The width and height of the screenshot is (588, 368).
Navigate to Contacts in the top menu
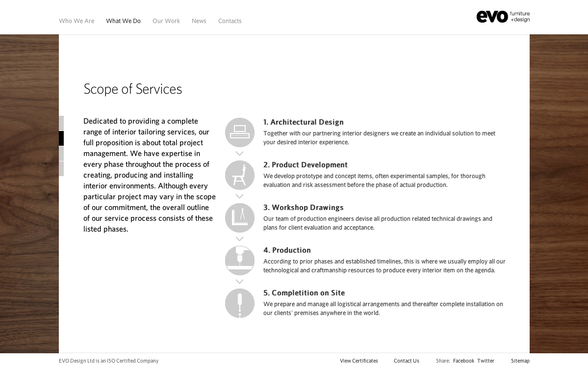click(230, 21)
